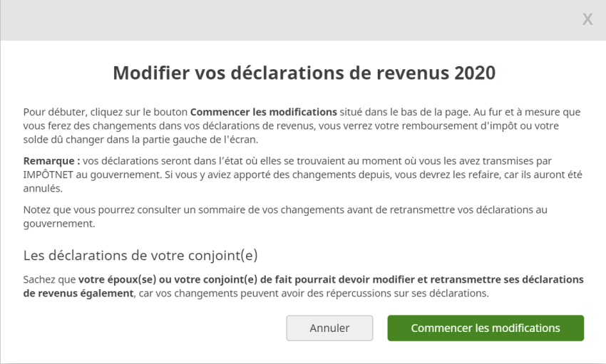This screenshot has height=364, width=606.
Task: Click the words Sachez que in last paragraph
Action: pos(49,279)
